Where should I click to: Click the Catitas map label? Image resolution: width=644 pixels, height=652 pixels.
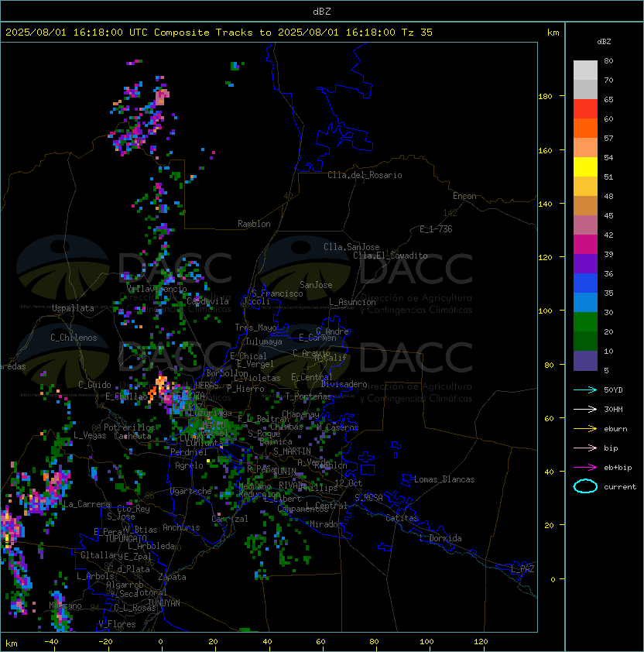tap(402, 518)
